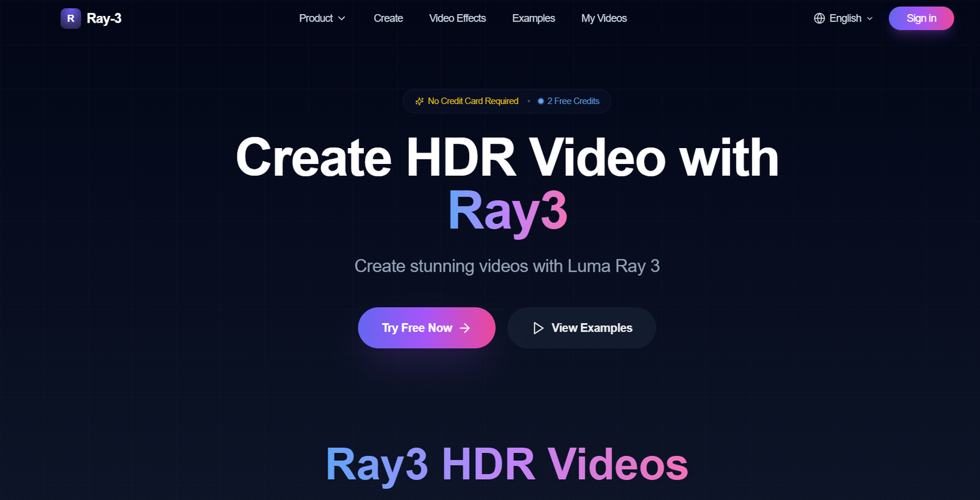Click the Ray-3 brand name text
This screenshot has width=980, height=500.
click(x=104, y=18)
